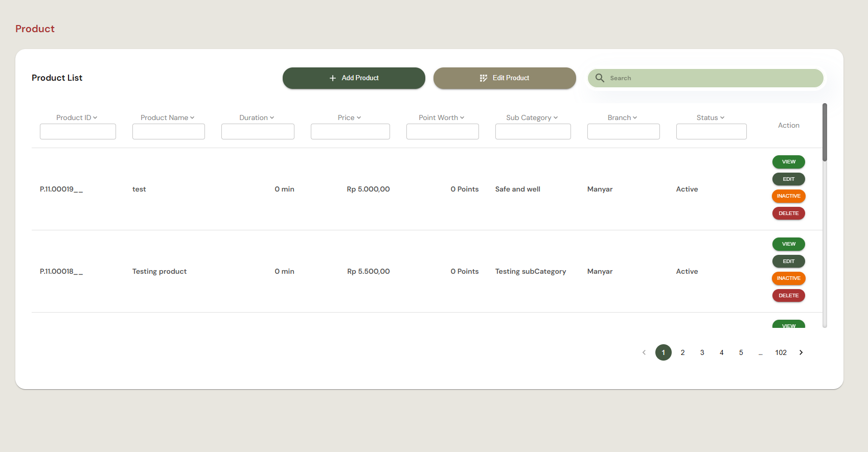Select current page 1 in pagination
The height and width of the screenshot is (452, 868).
pos(664,352)
